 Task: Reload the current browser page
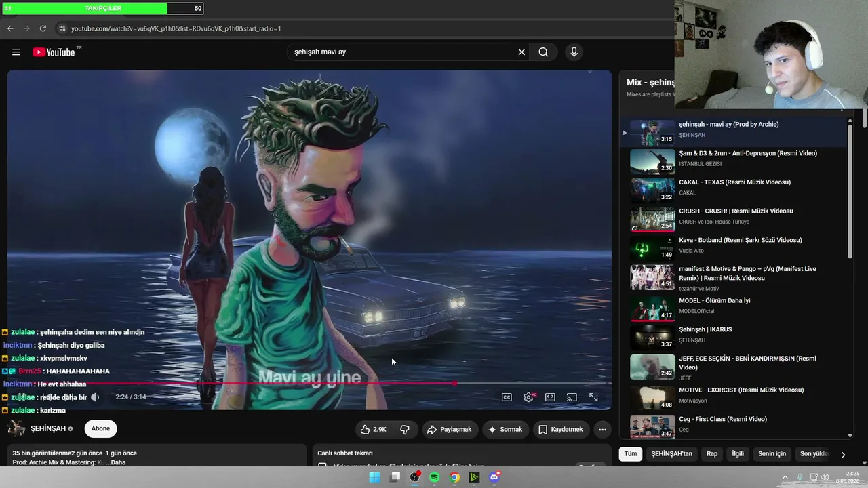(43, 28)
